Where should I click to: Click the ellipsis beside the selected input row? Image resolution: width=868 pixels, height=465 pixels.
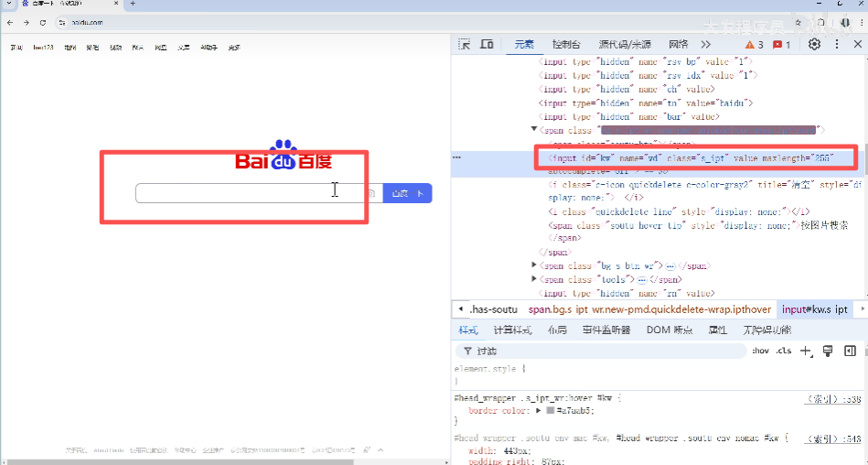(x=456, y=158)
